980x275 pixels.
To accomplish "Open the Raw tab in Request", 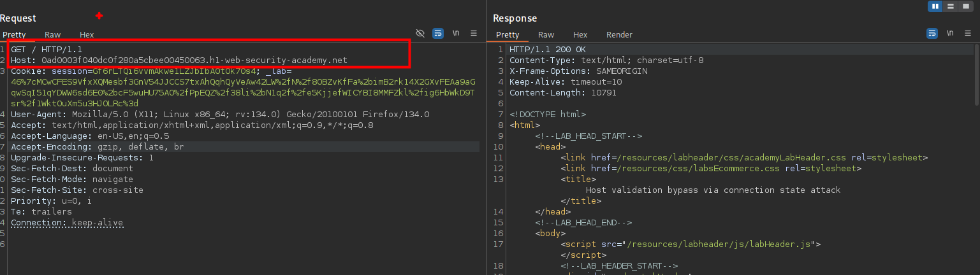I will pos(52,35).
